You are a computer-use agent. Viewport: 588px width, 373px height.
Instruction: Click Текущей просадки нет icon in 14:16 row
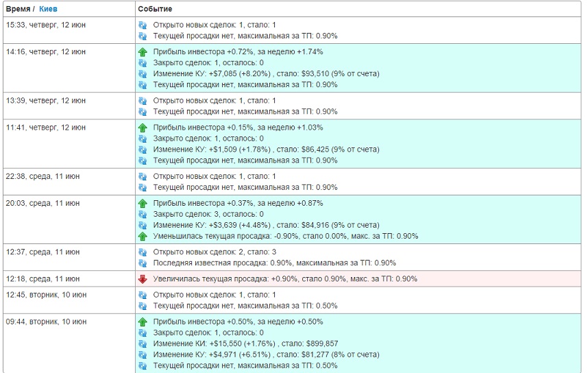143,85
